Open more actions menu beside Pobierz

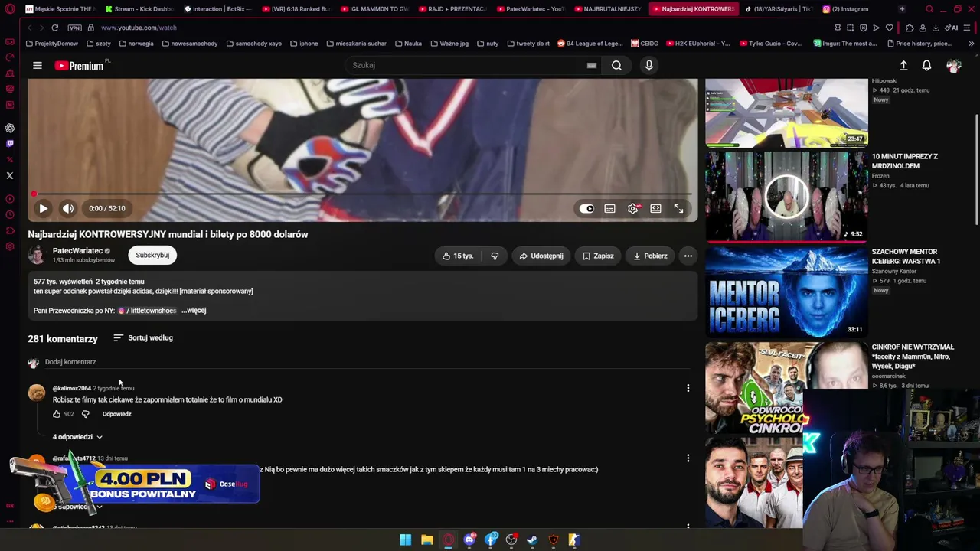(688, 256)
